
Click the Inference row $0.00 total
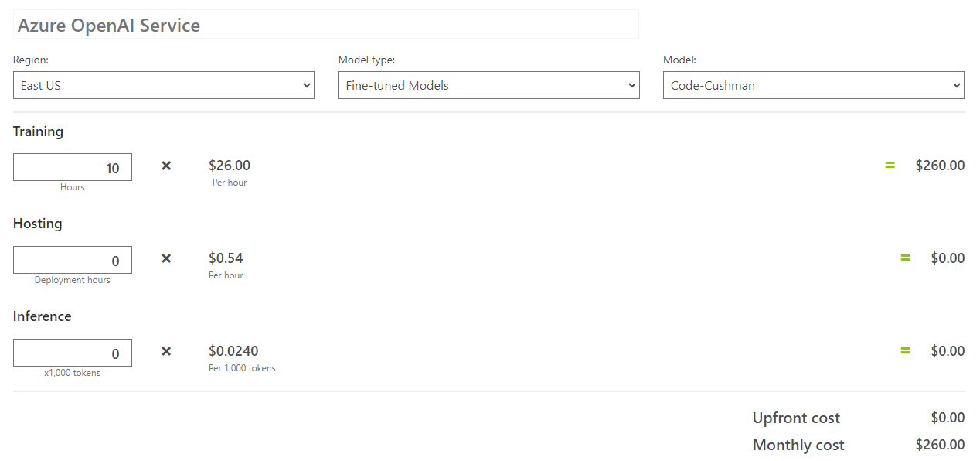tap(948, 351)
